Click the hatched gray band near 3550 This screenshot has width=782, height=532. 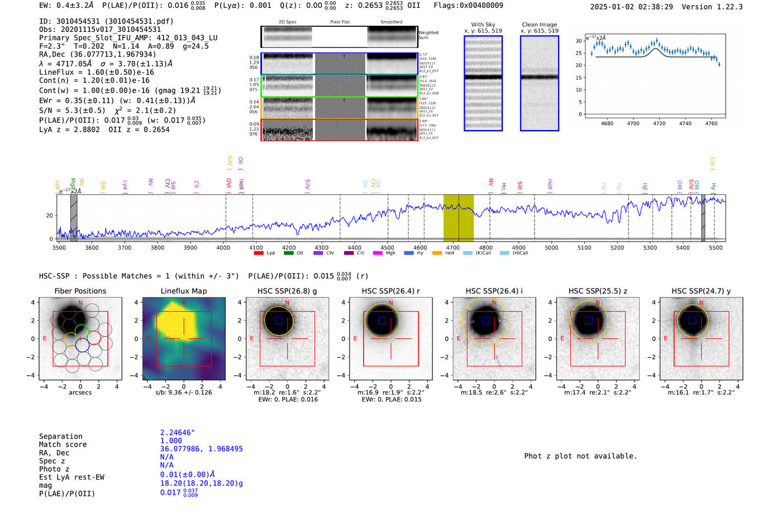click(74, 218)
